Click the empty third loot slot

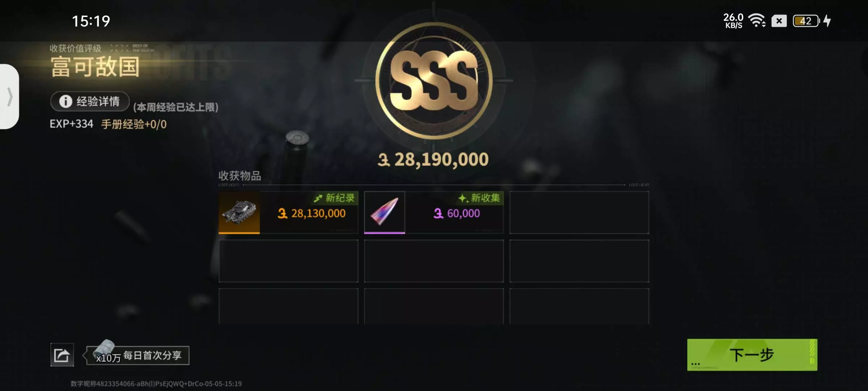point(579,213)
